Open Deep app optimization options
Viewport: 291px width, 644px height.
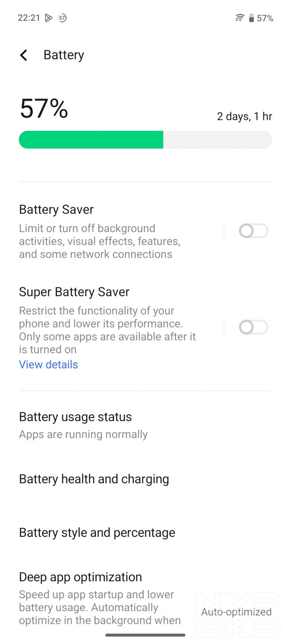coord(81,577)
